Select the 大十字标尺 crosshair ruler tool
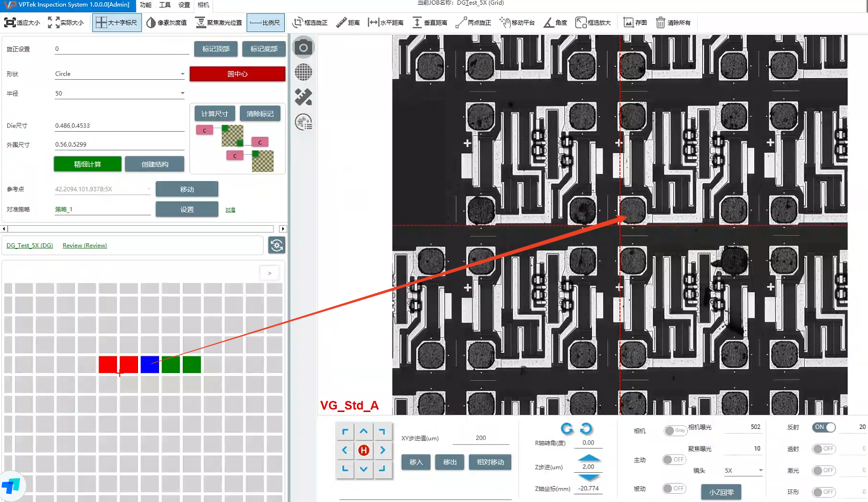868x502 pixels. [117, 23]
